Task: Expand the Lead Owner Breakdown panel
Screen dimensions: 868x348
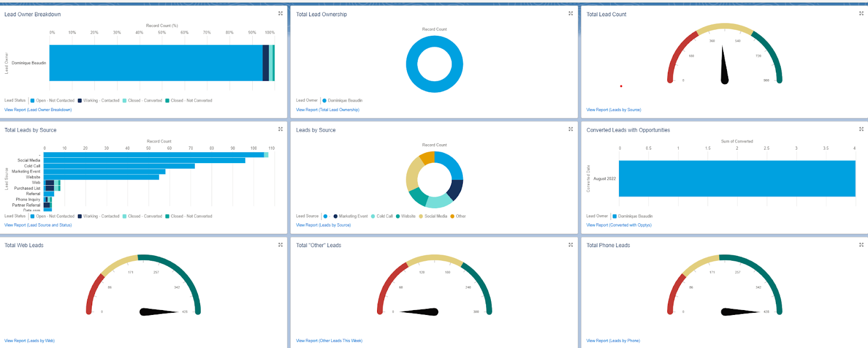Action: pos(280,14)
